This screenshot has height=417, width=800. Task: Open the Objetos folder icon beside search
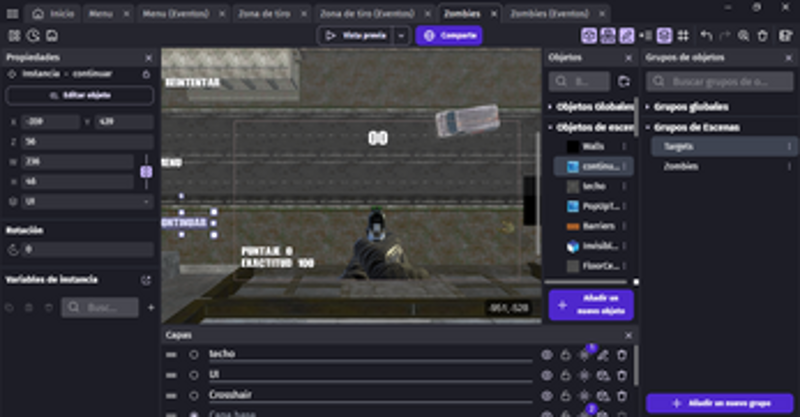pyautogui.click(x=624, y=81)
